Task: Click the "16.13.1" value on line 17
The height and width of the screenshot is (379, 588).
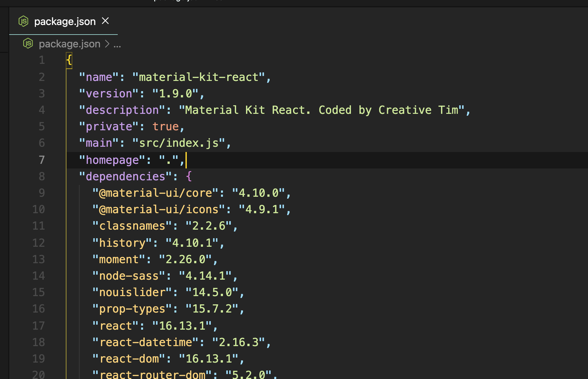Action: (182, 326)
